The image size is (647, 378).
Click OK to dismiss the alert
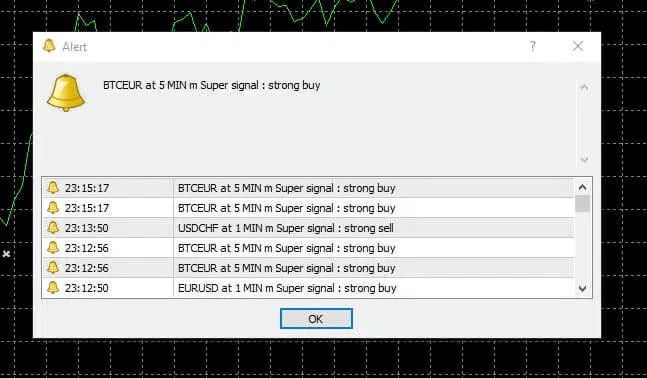[316, 319]
